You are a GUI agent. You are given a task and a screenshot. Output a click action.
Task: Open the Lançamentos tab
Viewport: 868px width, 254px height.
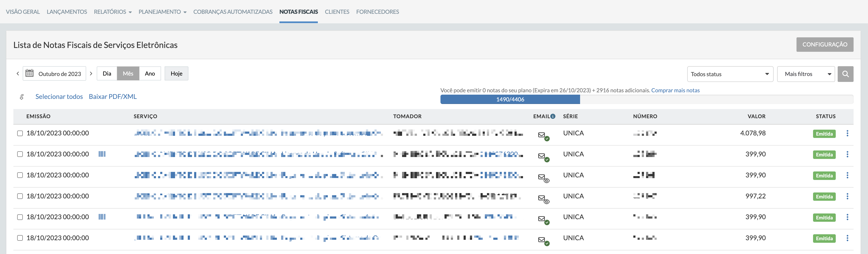pyautogui.click(x=67, y=12)
